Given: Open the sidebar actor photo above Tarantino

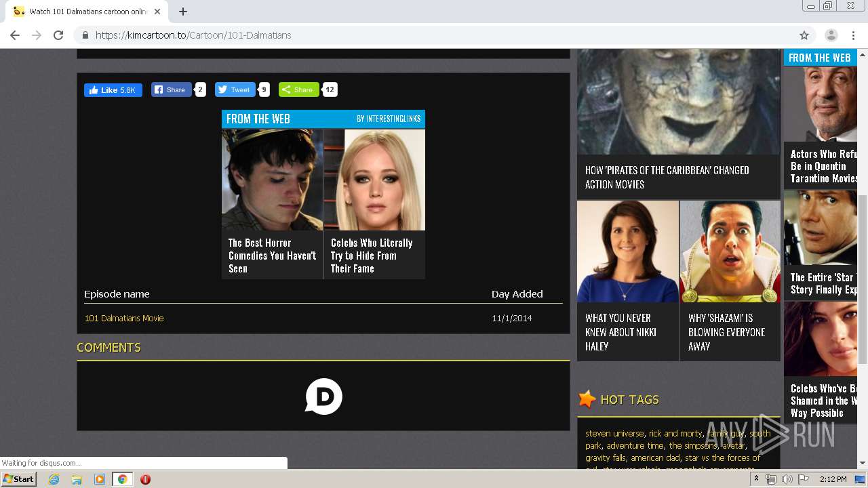Looking at the screenshot, I should point(821,104).
